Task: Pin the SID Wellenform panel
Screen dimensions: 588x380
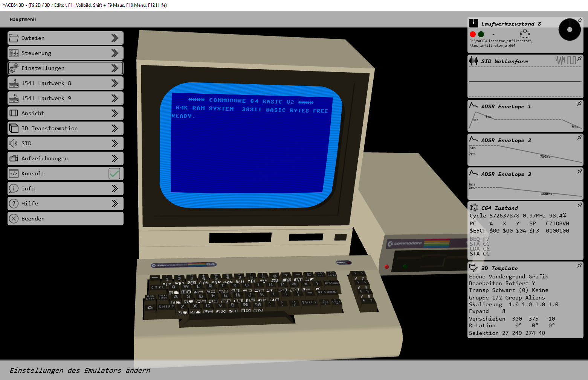Action: 580,58
